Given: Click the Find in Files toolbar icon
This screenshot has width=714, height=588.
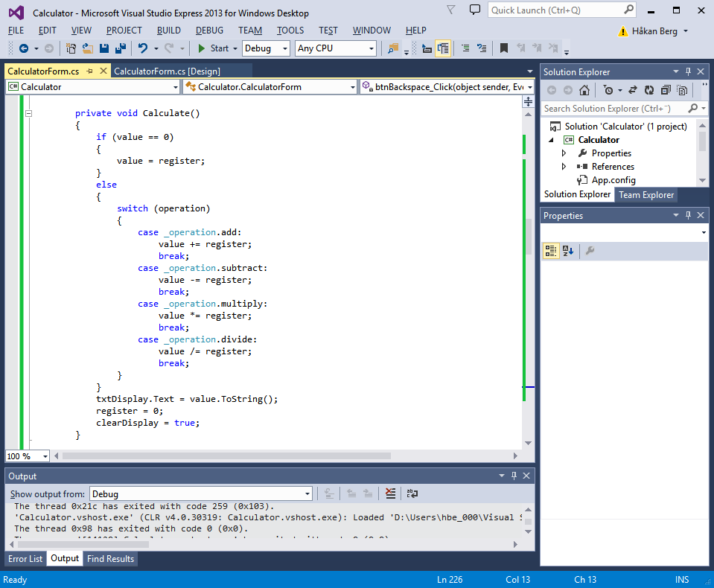Looking at the screenshot, I should 393,48.
